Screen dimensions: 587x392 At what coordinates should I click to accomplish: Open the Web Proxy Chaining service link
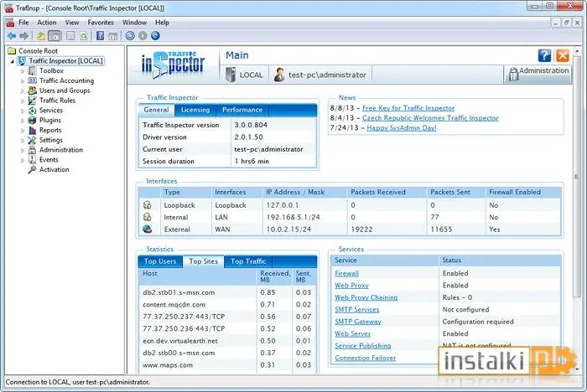click(x=366, y=297)
